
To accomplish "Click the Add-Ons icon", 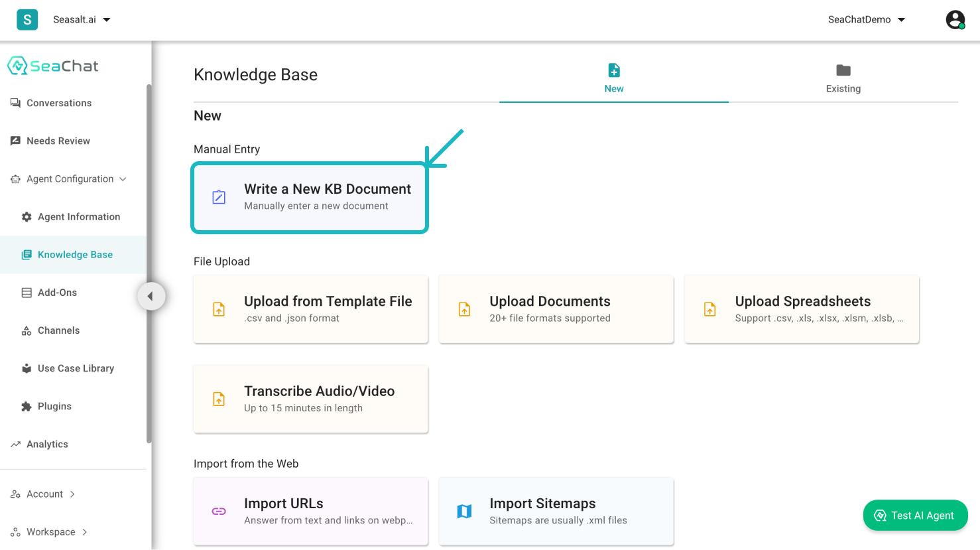I will tap(27, 293).
